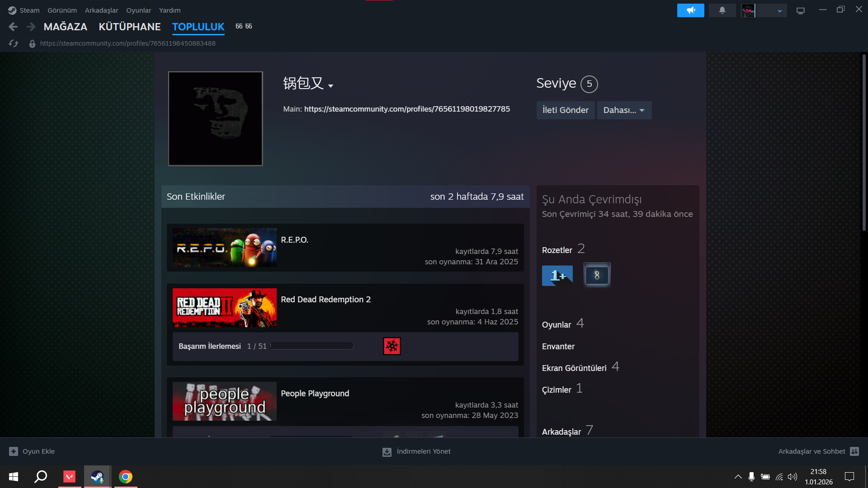
Task: Click the R.E.P.O. game banner
Action: pos(225,248)
